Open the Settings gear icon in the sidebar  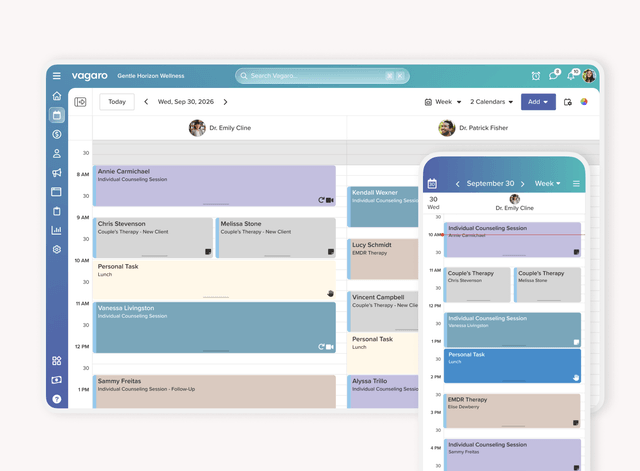(57, 249)
